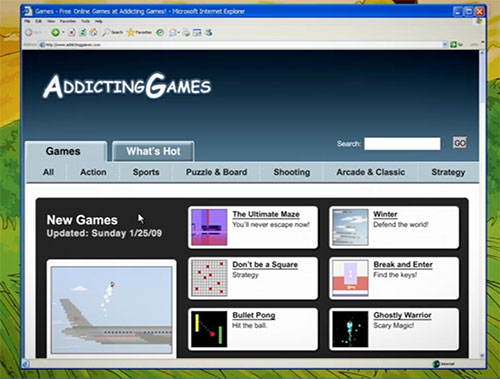Switch to the What's Hot tab
500x379 pixels.
[x=153, y=151]
